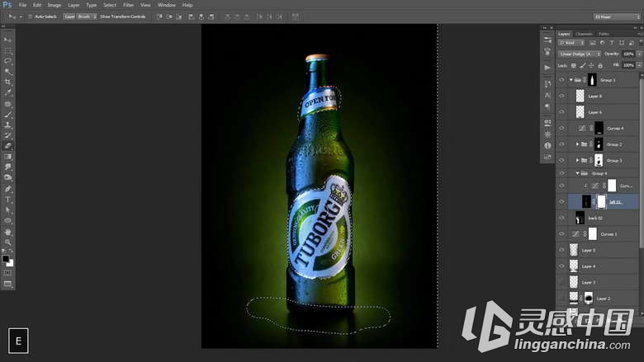Viewport: 644px width, 362px height.
Task: Select the Dodge tool
Action: point(7,177)
